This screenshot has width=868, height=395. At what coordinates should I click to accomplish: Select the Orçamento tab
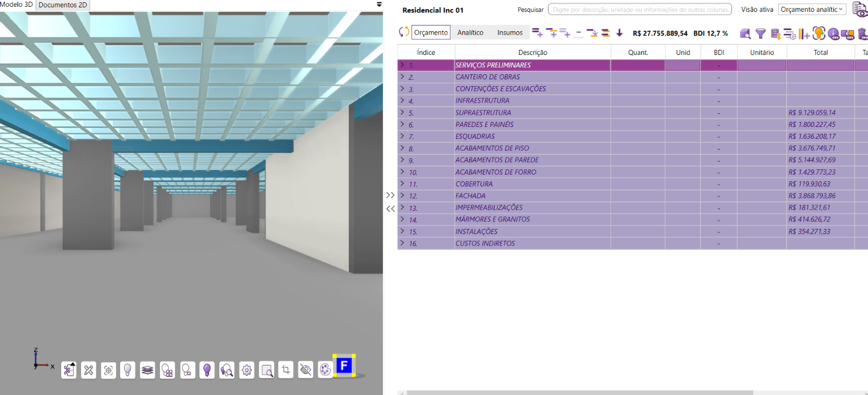(431, 32)
